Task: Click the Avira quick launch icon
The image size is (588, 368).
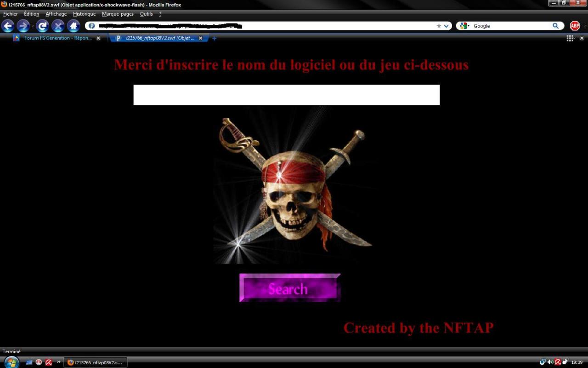Action: point(48,362)
